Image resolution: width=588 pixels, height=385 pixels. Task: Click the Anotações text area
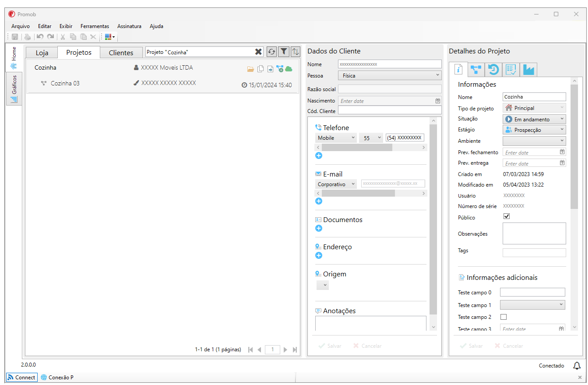tap(370, 323)
